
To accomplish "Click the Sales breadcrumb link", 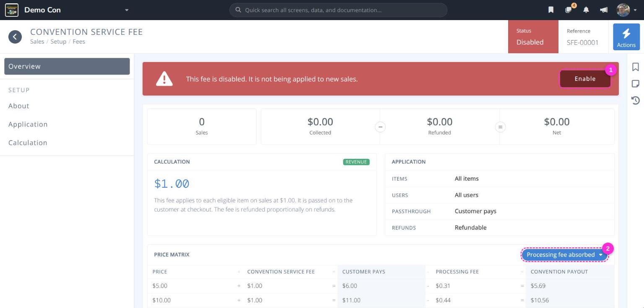I will (x=37, y=41).
